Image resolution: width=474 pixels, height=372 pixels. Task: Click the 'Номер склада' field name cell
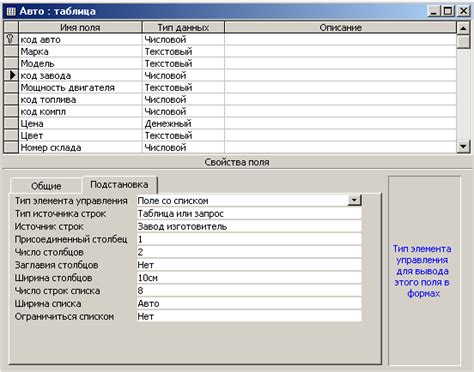click(x=80, y=147)
